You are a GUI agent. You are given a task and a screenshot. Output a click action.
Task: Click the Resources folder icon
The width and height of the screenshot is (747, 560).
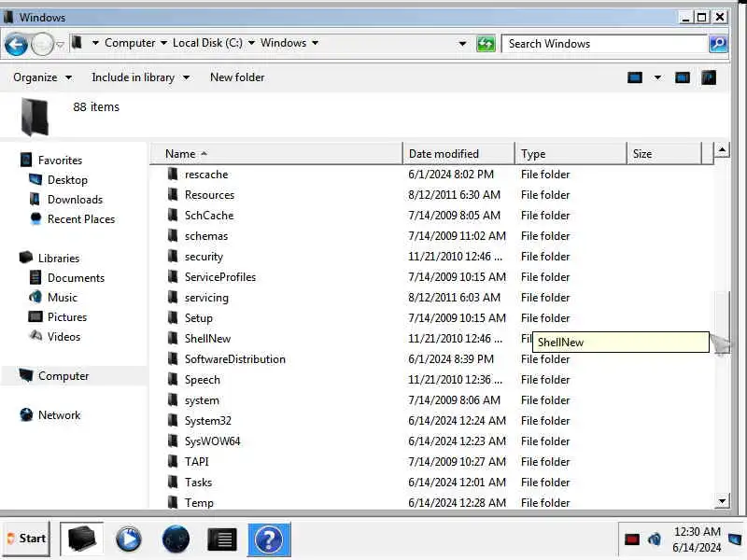tap(173, 194)
